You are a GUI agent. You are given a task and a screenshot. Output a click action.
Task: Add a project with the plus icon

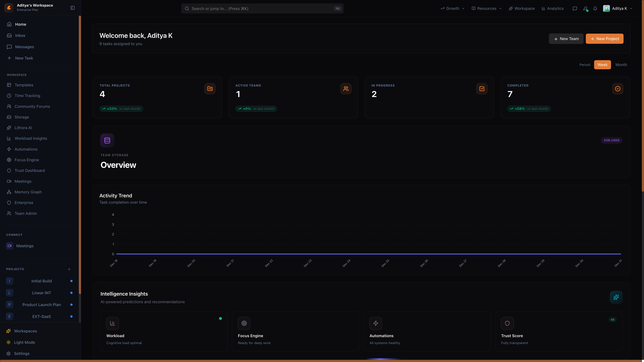pyautogui.click(x=69, y=269)
